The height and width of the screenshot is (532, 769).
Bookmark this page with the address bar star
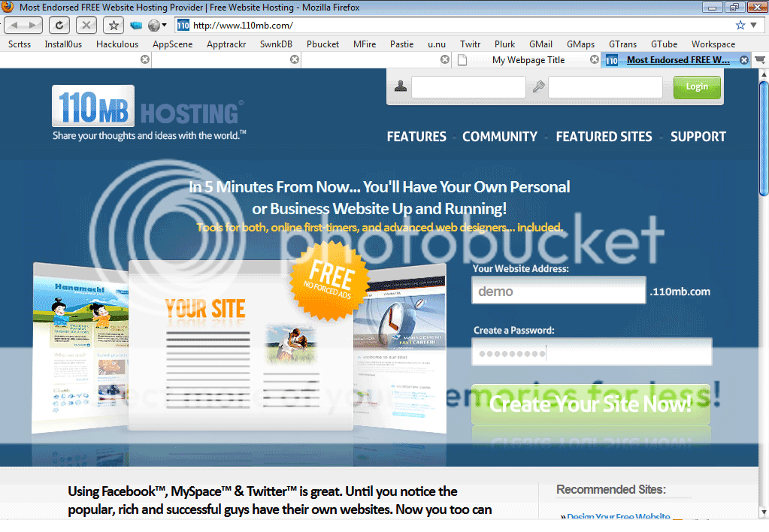740,25
